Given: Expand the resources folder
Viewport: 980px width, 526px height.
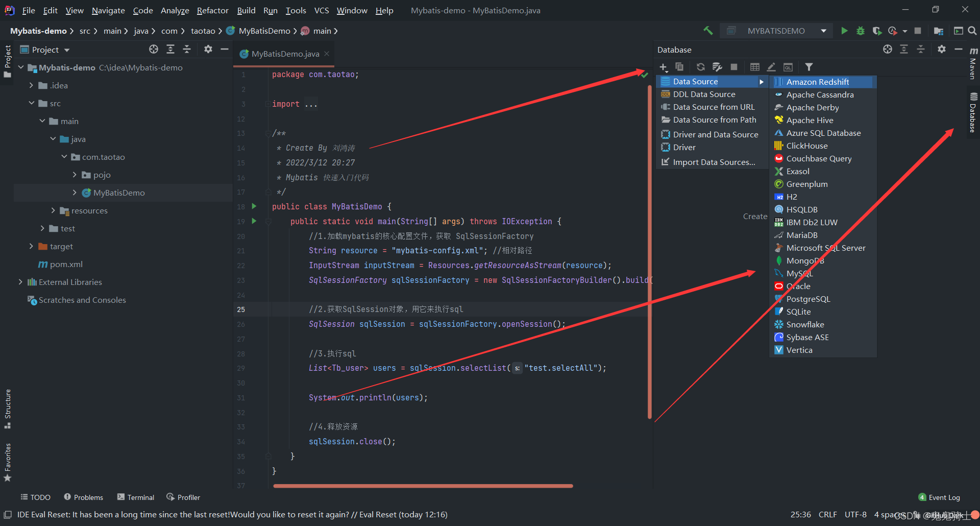Looking at the screenshot, I should pyautogui.click(x=53, y=210).
